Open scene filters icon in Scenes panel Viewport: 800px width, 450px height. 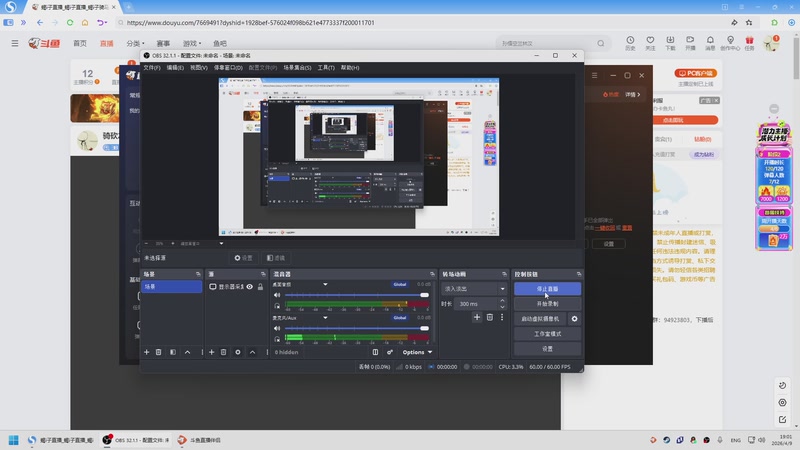173,352
